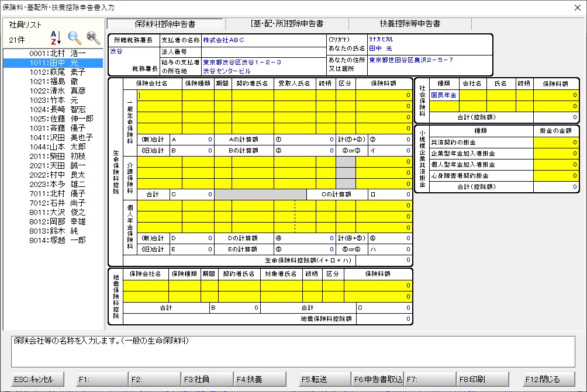
Task: Click the 国民年金 type cell in 社会保険料
Action: click(444, 95)
